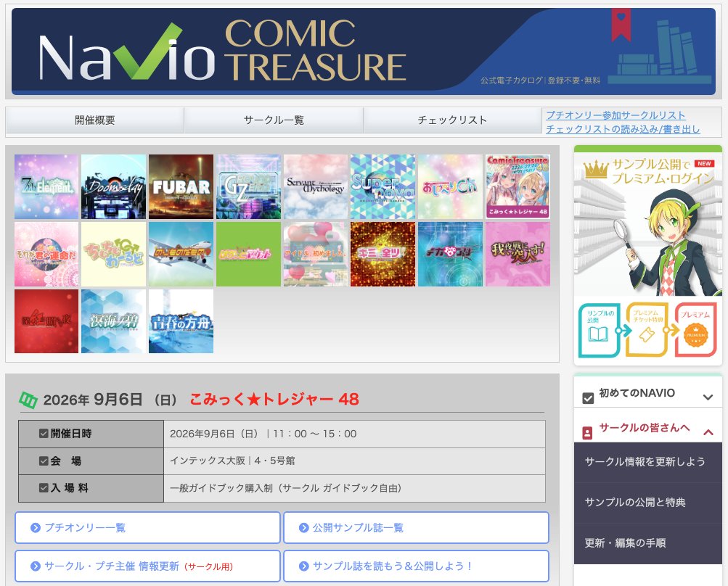Click the 一般ガイドブック購入制 admission text
Screen dimensions: 728x586
pyautogui.click(x=221, y=488)
